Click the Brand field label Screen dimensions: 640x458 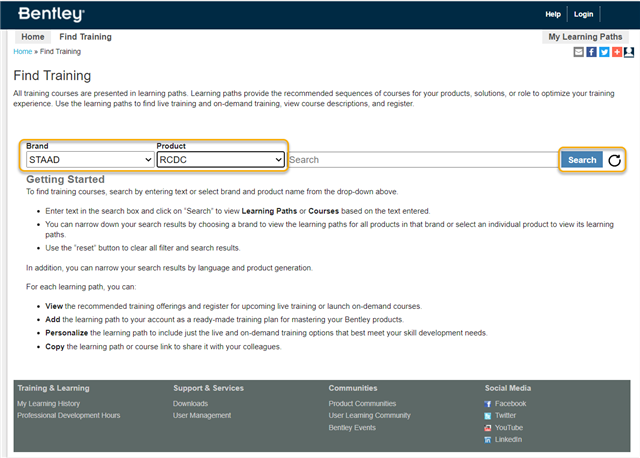click(x=37, y=146)
